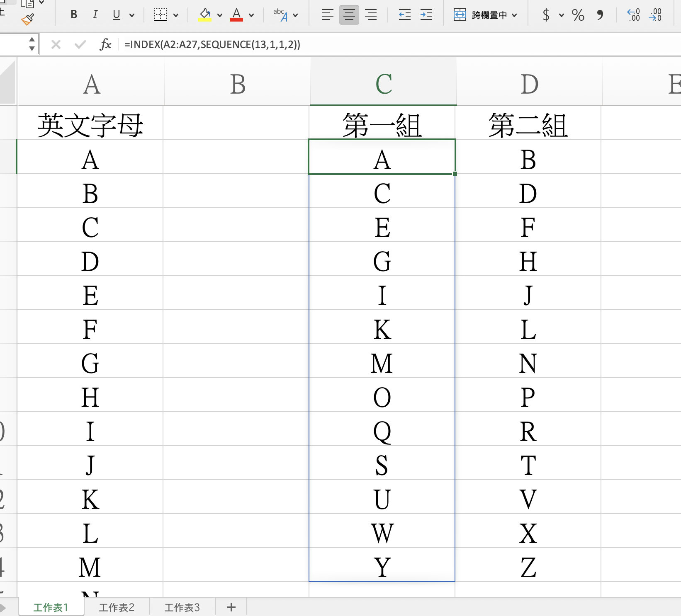This screenshot has width=681, height=616.
Task: Toggle italic formatting
Action: [x=95, y=15]
